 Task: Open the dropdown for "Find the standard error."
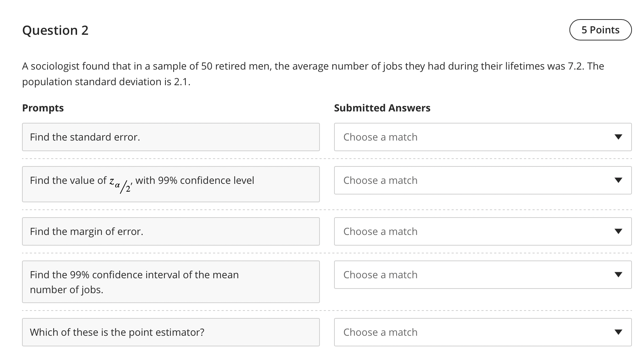tap(483, 137)
